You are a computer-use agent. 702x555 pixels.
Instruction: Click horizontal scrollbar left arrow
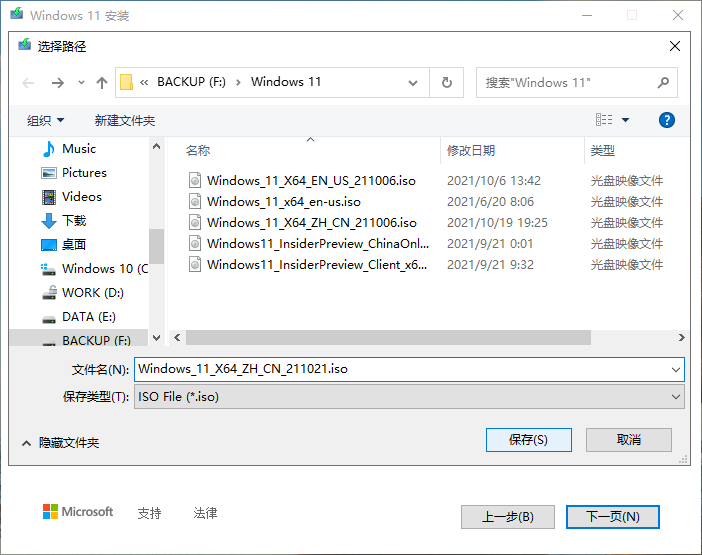[177, 337]
